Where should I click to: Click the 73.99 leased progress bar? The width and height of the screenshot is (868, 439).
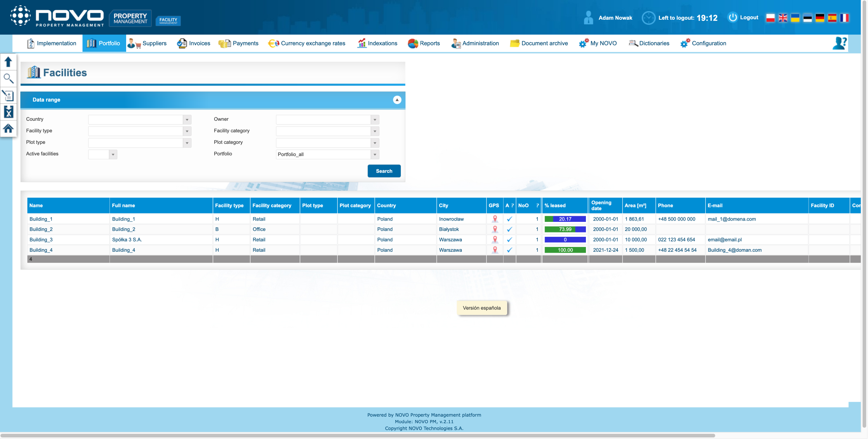pos(565,229)
